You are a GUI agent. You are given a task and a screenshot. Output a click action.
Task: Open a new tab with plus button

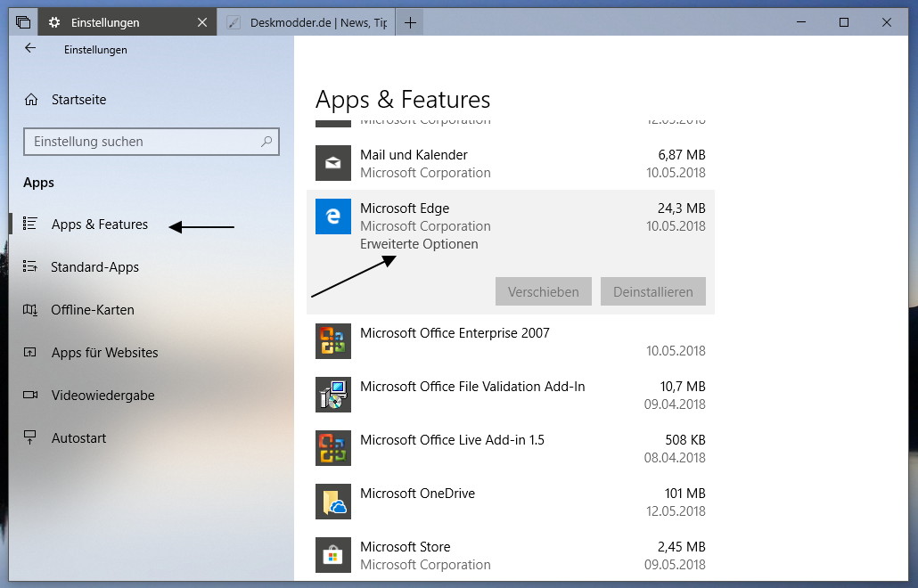(410, 22)
